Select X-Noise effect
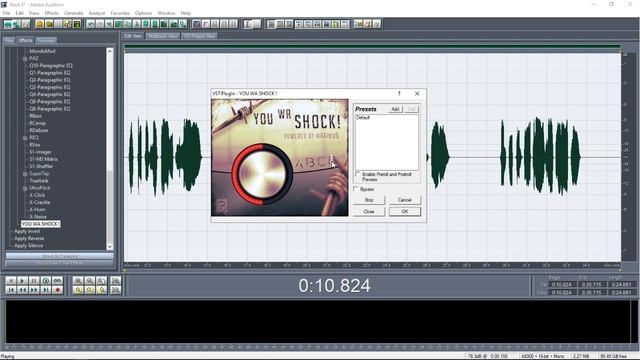The image size is (640, 360). click(x=38, y=217)
